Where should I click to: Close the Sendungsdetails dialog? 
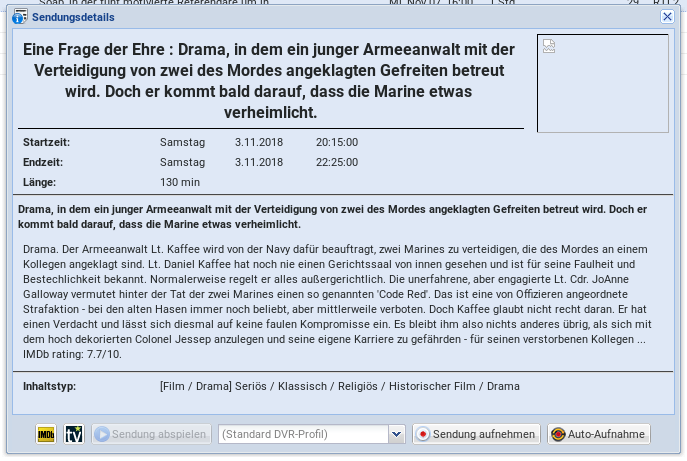pyautogui.click(x=667, y=17)
